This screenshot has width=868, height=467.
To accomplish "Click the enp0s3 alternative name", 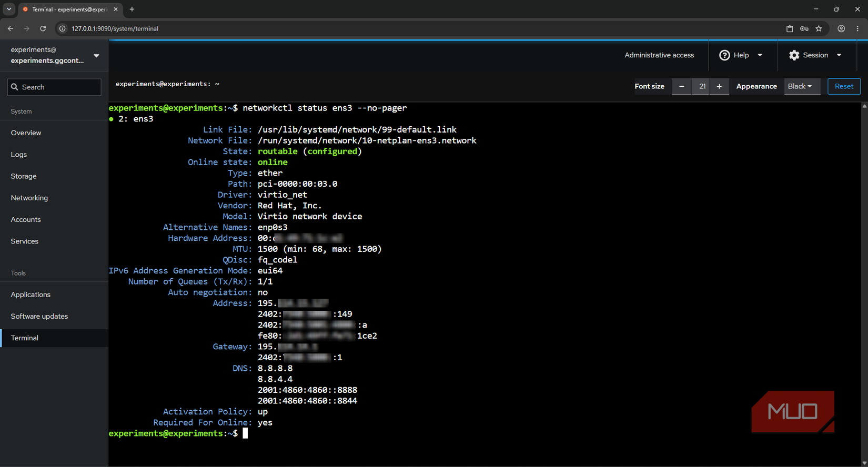I will (272, 227).
